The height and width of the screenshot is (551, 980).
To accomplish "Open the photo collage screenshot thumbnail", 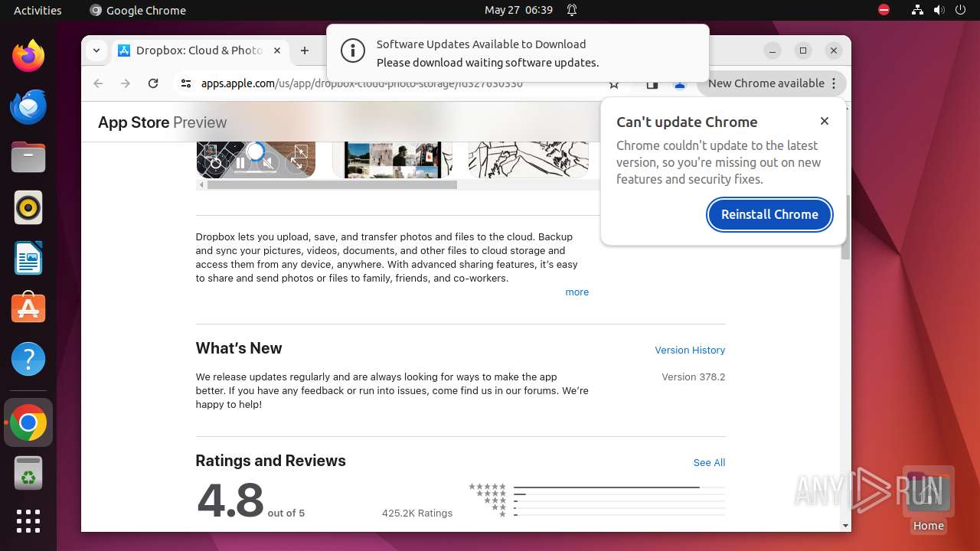I will tap(392, 159).
